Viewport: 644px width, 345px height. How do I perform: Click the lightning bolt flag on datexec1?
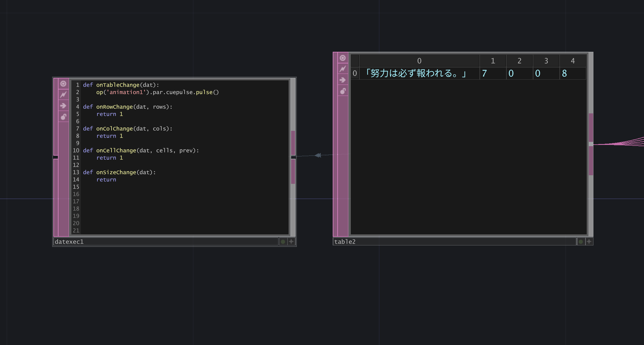(x=63, y=95)
